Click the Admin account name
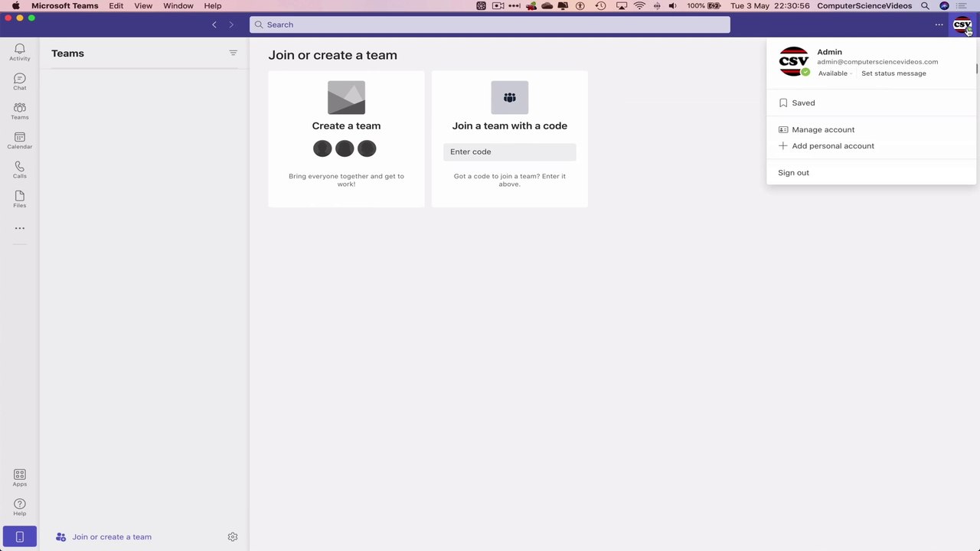The height and width of the screenshot is (551, 980). pyautogui.click(x=829, y=52)
